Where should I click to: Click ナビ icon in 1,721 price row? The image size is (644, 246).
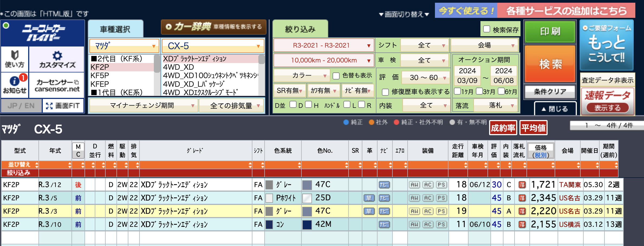coord(384,185)
